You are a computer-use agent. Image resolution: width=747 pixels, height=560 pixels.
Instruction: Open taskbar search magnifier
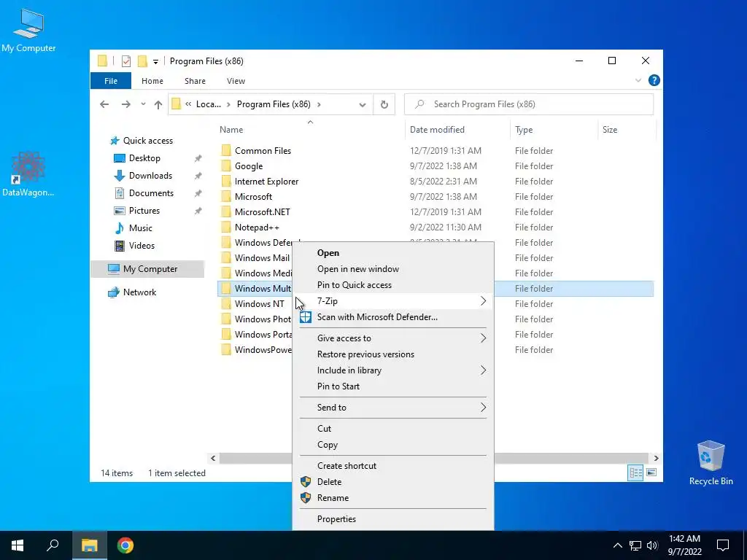pos(53,545)
